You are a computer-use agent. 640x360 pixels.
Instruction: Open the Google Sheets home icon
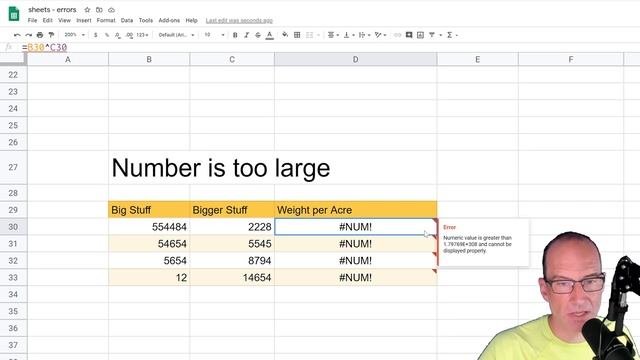click(14, 13)
